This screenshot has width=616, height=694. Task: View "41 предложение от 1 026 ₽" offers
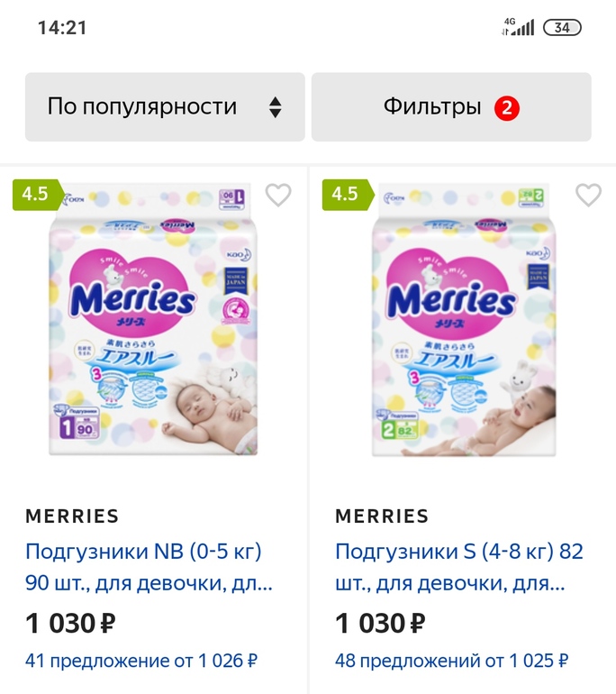(141, 661)
